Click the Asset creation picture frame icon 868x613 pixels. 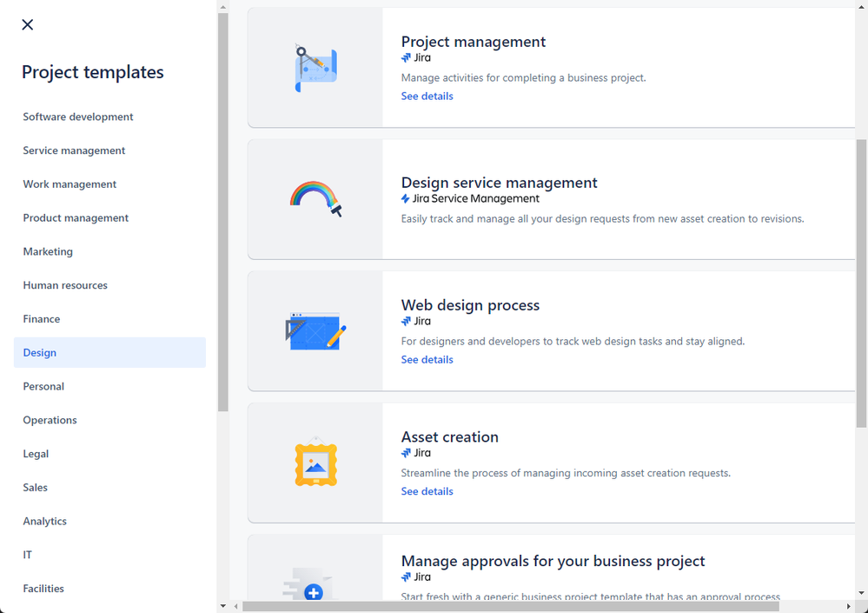[x=315, y=463]
